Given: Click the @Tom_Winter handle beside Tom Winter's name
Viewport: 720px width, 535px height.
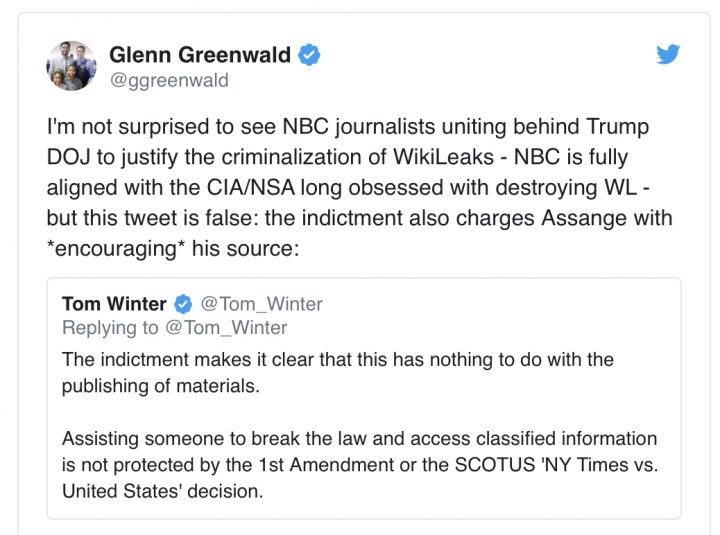Looking at the screenshot, I should [x=261, y=303].
